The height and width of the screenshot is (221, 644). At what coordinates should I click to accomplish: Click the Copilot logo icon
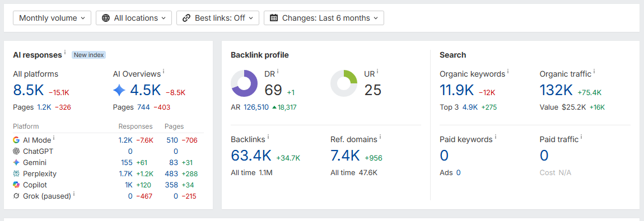pos(16,185)
